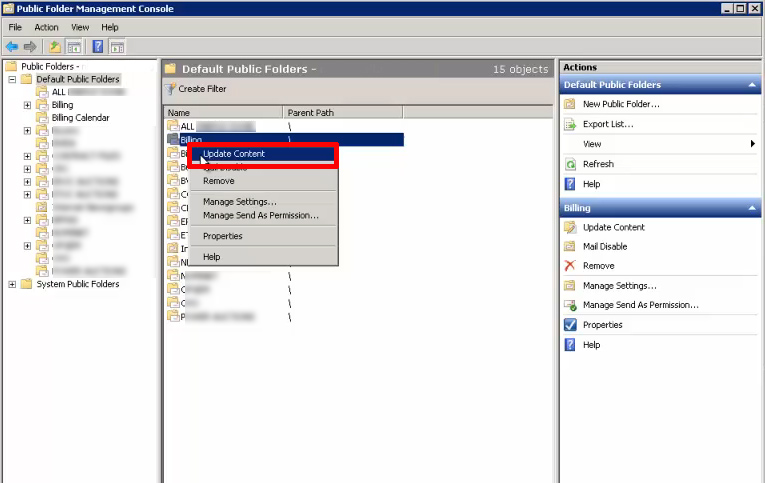Click the Back arrow toolbar icon
The width and height of the screenshot is (765, 483).
pos(12,47)
